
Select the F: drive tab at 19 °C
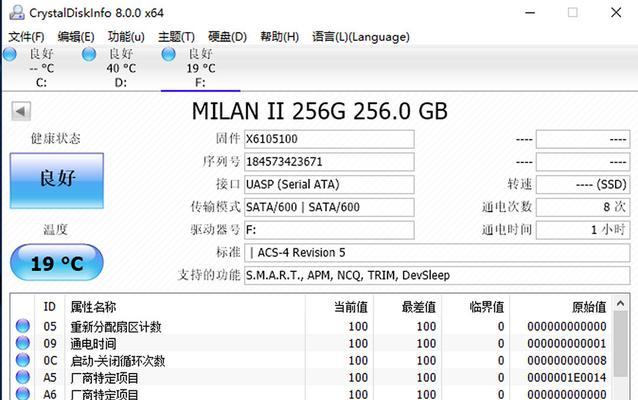pos(201,68)
